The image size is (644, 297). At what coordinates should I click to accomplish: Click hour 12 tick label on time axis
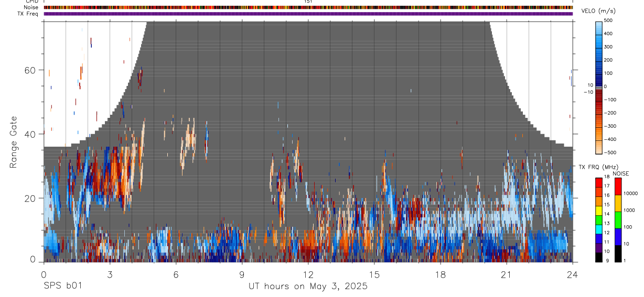pos(308,274)
